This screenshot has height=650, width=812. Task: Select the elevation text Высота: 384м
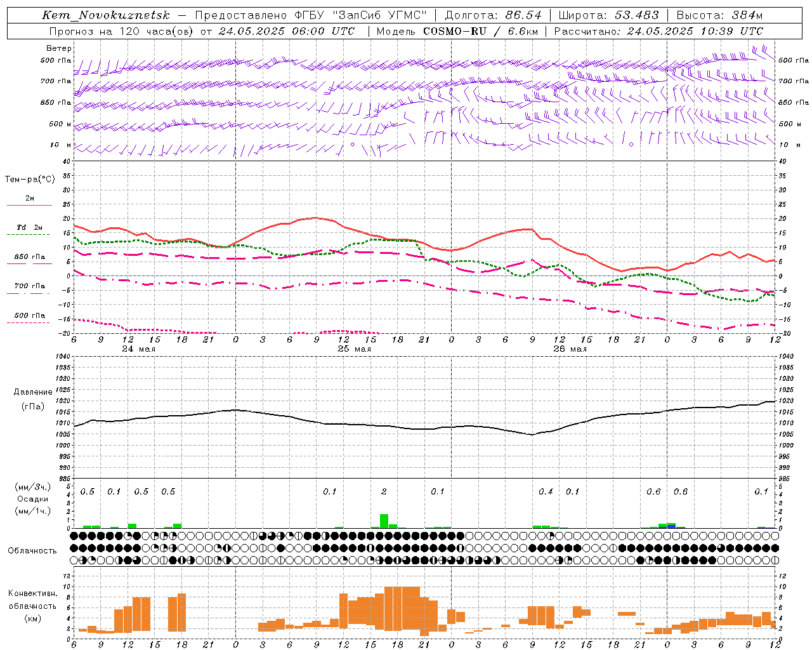pyautogui.click(x=719, y=15)
